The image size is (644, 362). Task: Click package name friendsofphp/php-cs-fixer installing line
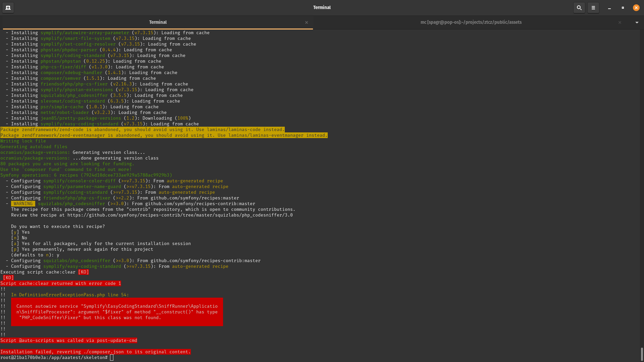point(74,84)
